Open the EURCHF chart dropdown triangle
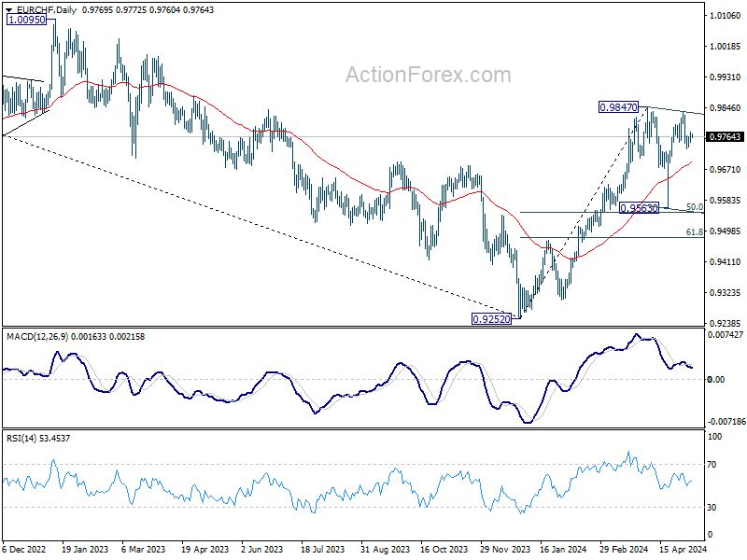Image resolution: width=747 pixels, height=560 pixels. pos(8,10)
